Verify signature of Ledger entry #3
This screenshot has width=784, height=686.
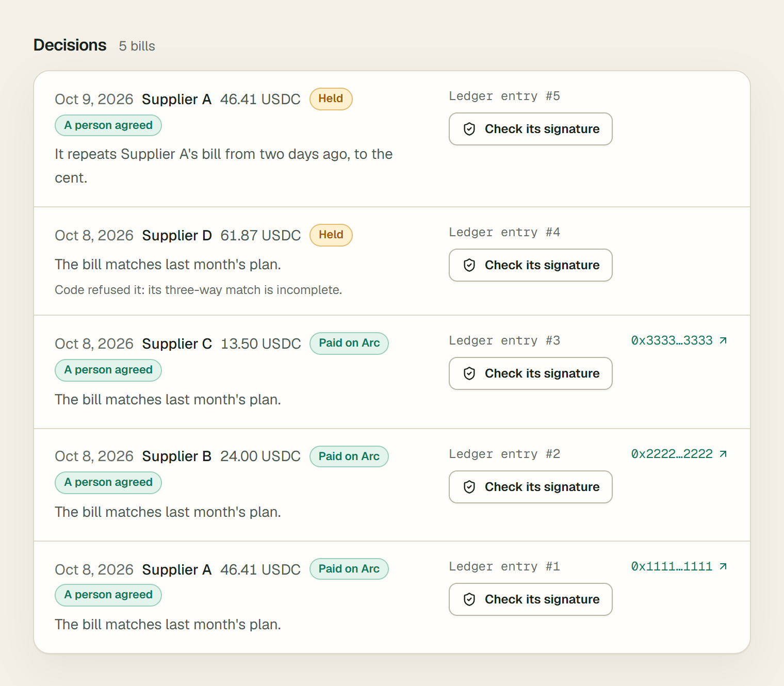[x=531, y=373]
